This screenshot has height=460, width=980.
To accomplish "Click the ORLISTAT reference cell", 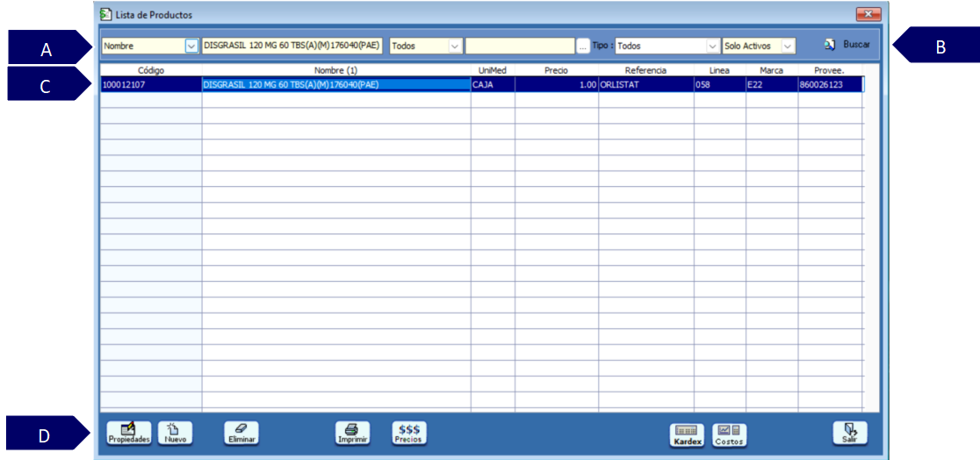I will [x=646, y=85].
